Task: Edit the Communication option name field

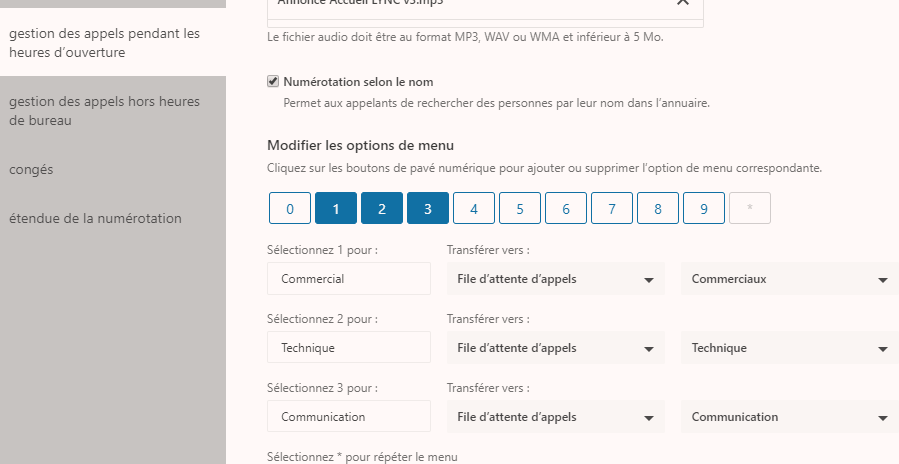Action: 349,416
